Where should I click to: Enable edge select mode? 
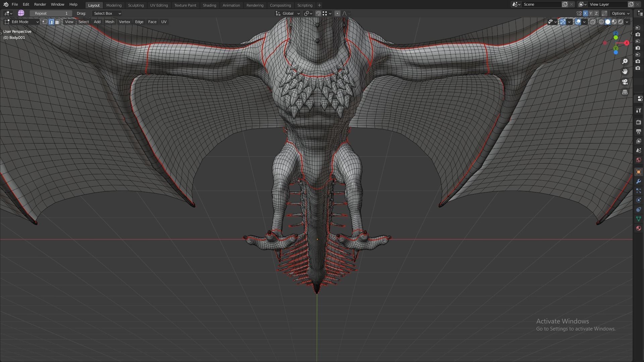51,22
